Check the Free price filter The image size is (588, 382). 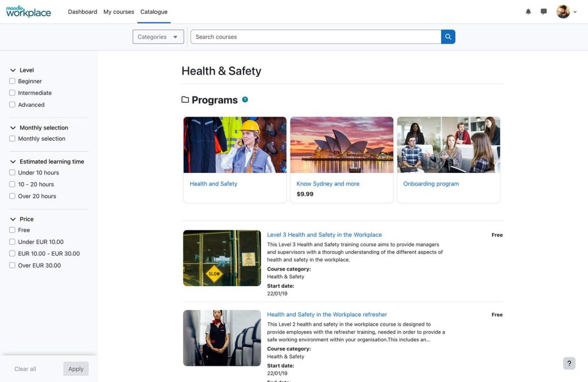[x=12, y=230]
